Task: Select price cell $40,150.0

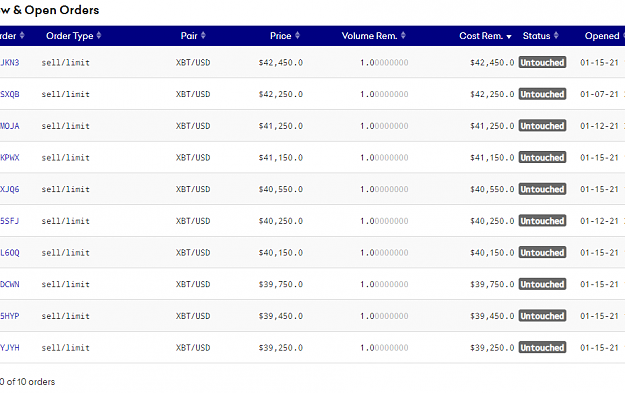Action: pyautogui.click(x=281, y=253)
